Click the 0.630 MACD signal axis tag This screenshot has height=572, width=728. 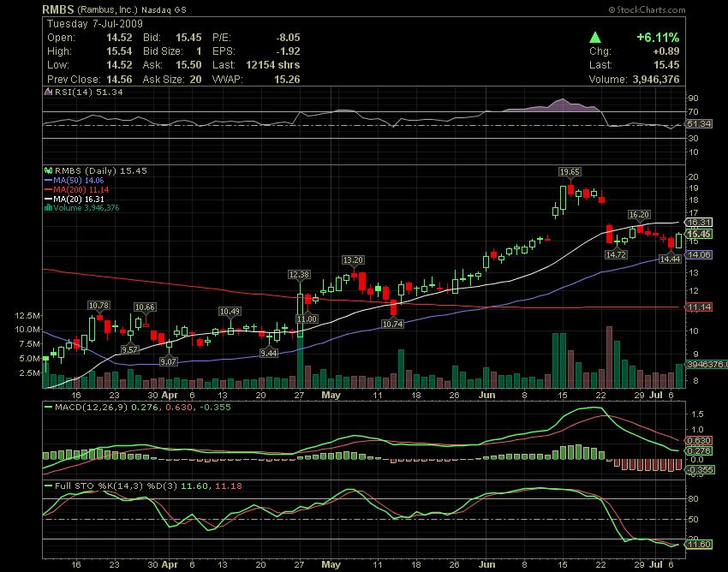pyautogui.click(x=699, y=441)
